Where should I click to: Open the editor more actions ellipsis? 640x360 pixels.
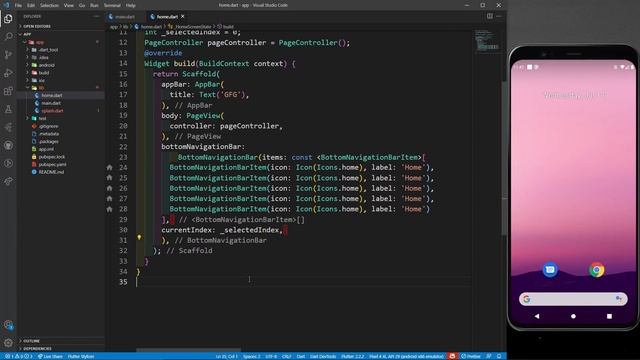tap(499, 16)
